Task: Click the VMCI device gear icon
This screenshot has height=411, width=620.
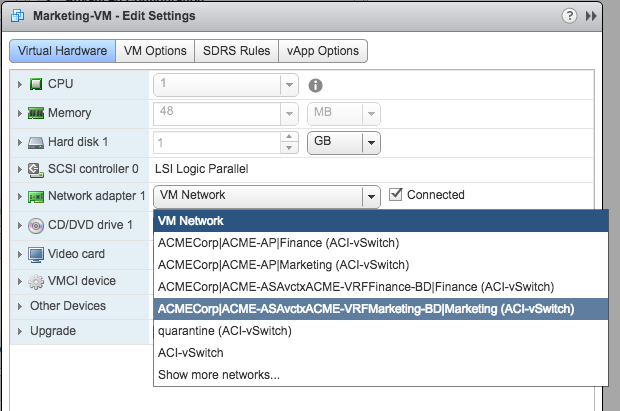Action: point(36,282)
